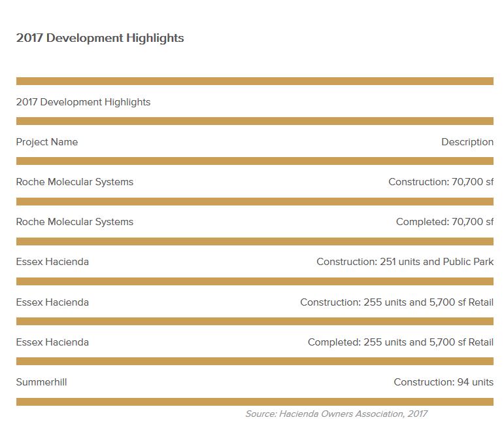Screen dimensions: 504x428
Task: Click "Construction: 251 units and Public Park"
Action: click(x=405, y=262)
